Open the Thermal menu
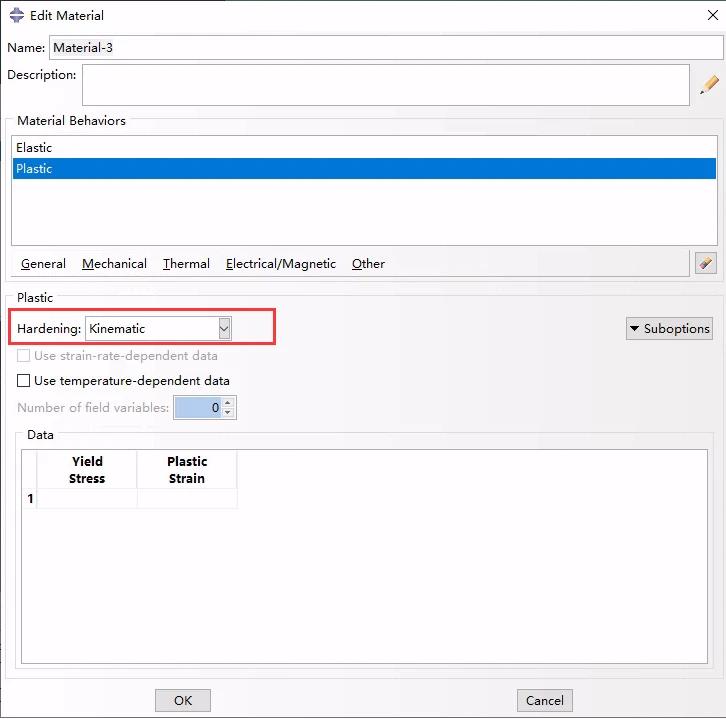The width and height of the screenshot is (726, 719). (186, 264)
